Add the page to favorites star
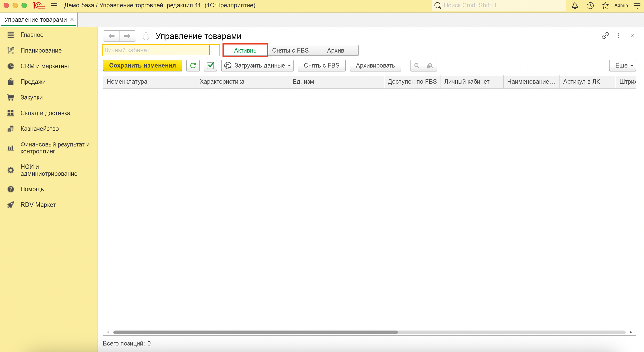The height and width of the screenshot is (352, 644). pyautogui.click(x=146, y=36)
